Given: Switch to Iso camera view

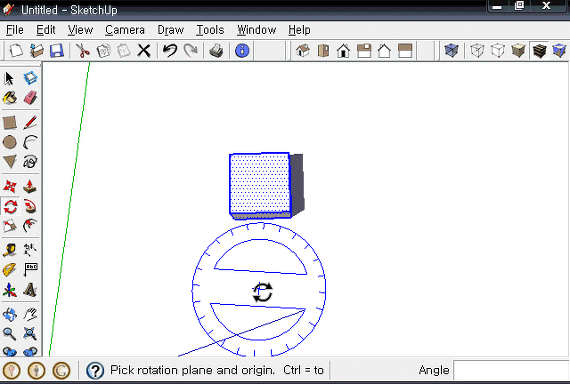Looking at the screenshot, I should 303,51.
